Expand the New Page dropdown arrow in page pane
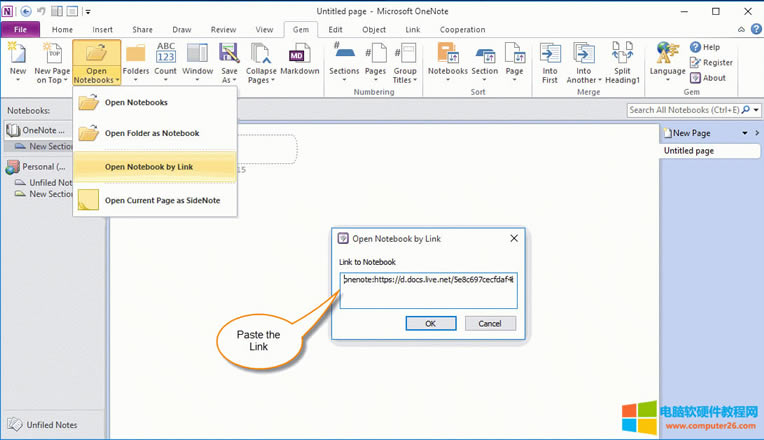The width and height of the screenshot is (764, 440). pyautogui.click(x=745, y=133)
